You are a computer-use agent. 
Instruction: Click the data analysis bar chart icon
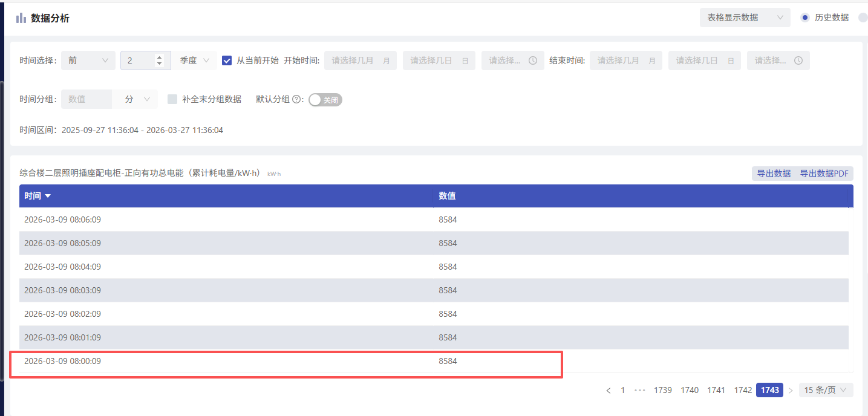[x=21, y=18]
